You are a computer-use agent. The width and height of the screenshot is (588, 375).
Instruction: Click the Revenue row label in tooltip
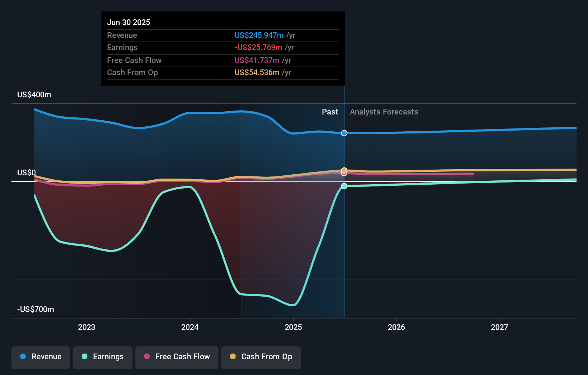(122, 35)
